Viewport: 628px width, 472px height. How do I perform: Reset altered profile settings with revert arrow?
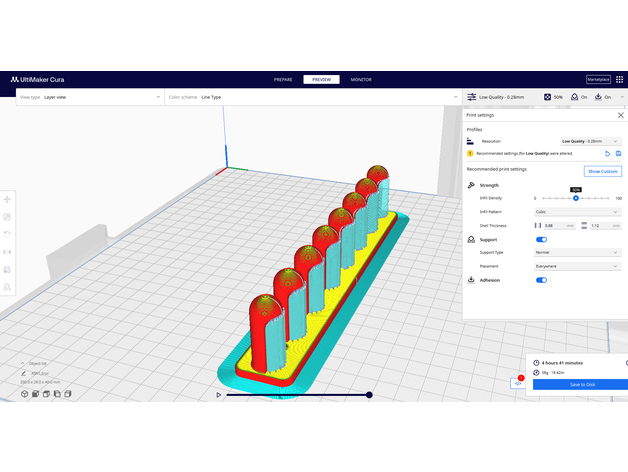606,154
